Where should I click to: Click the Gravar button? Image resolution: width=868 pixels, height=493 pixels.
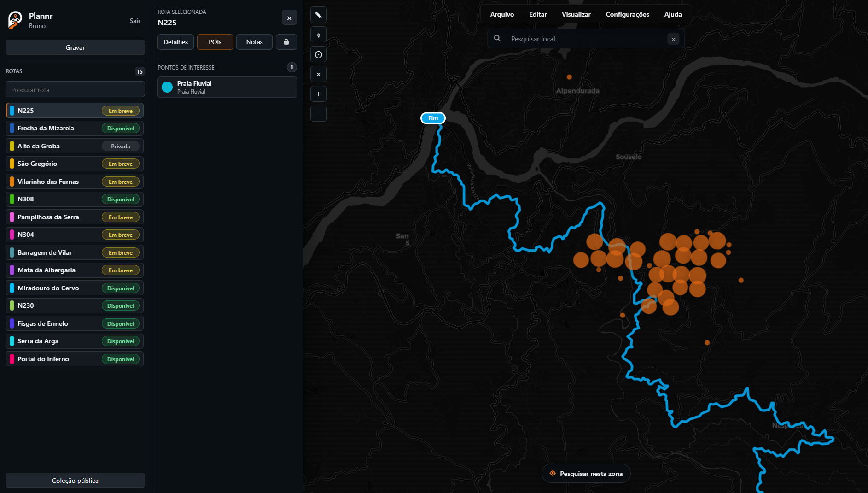(x=75, y=47)
